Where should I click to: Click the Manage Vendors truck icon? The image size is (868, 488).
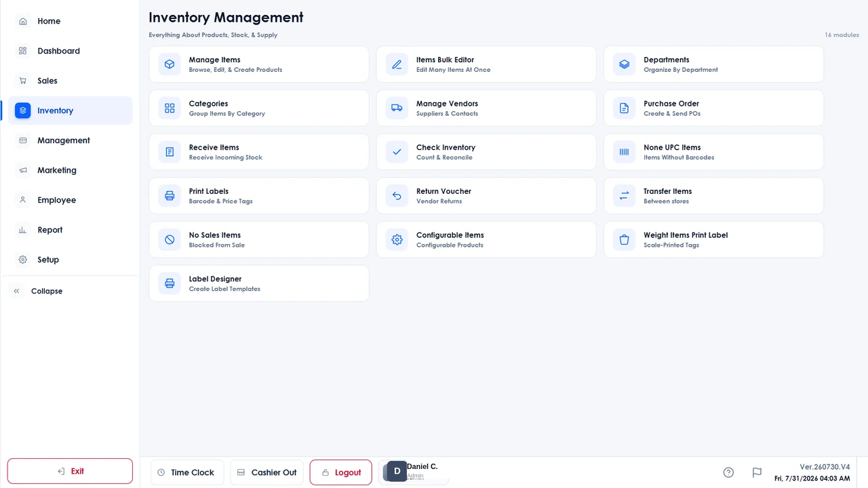(x=397, y=108)
